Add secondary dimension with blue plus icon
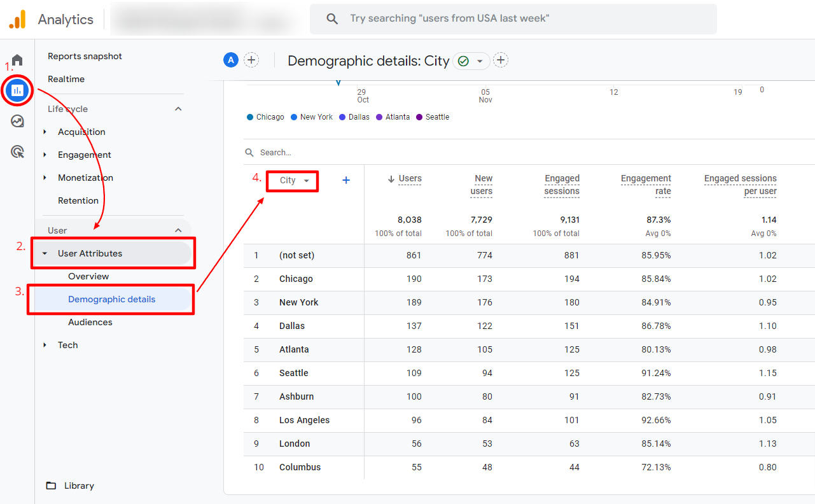This screenshot has width=815, height=504. pyautogui.click(x=346, y=180)
